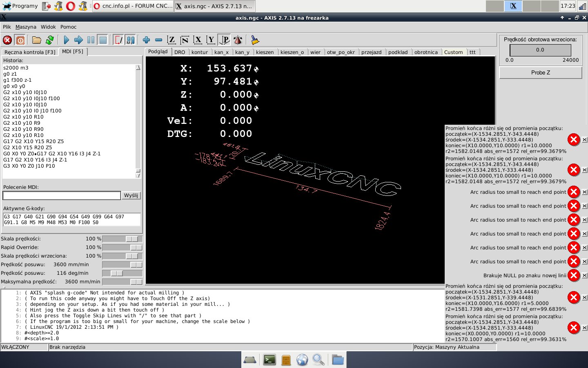Switch to top view Z
The width and height of the screenshot is (588, 368).
pyautogui.click(x=171, y=40)
